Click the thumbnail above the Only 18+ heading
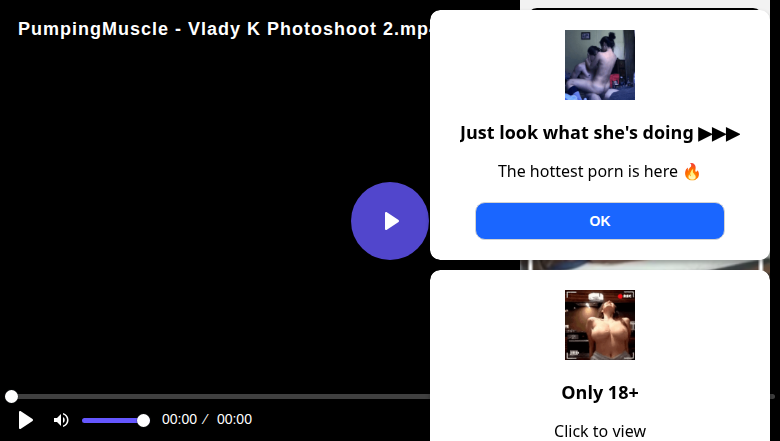This screenshot has height=441, width=780. pyautogui.click(x=599, y=325)
